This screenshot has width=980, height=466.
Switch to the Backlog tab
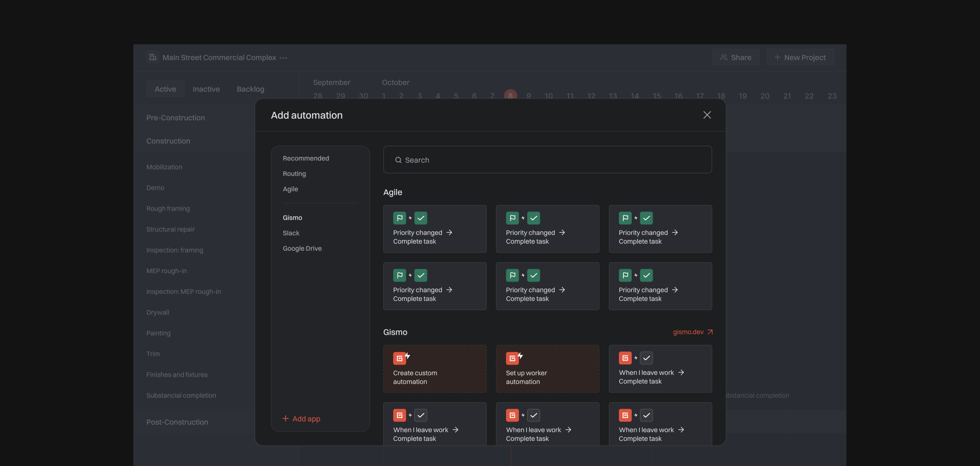250,89
